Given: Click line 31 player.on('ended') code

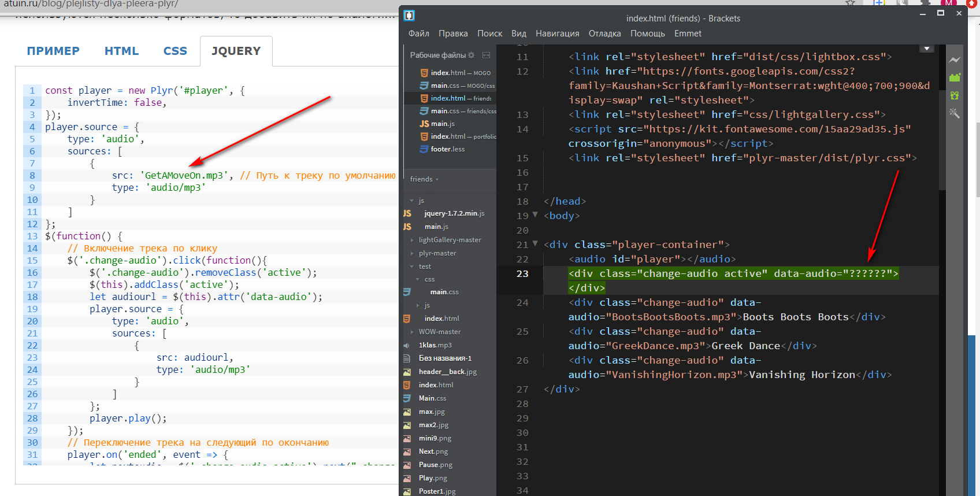Looking at the screenshot, I should 147,455.
